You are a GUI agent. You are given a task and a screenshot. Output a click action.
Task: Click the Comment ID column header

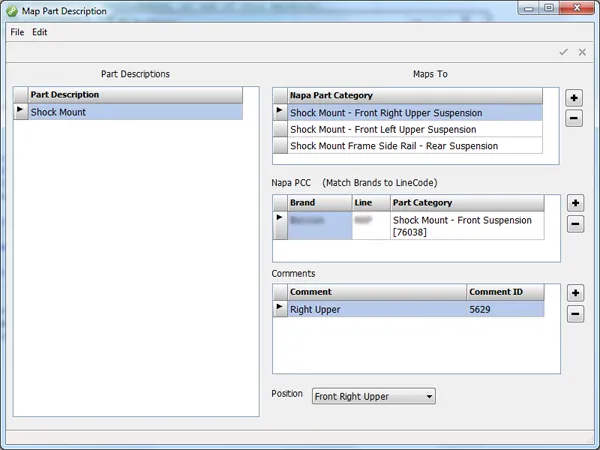tap(505, 293)
